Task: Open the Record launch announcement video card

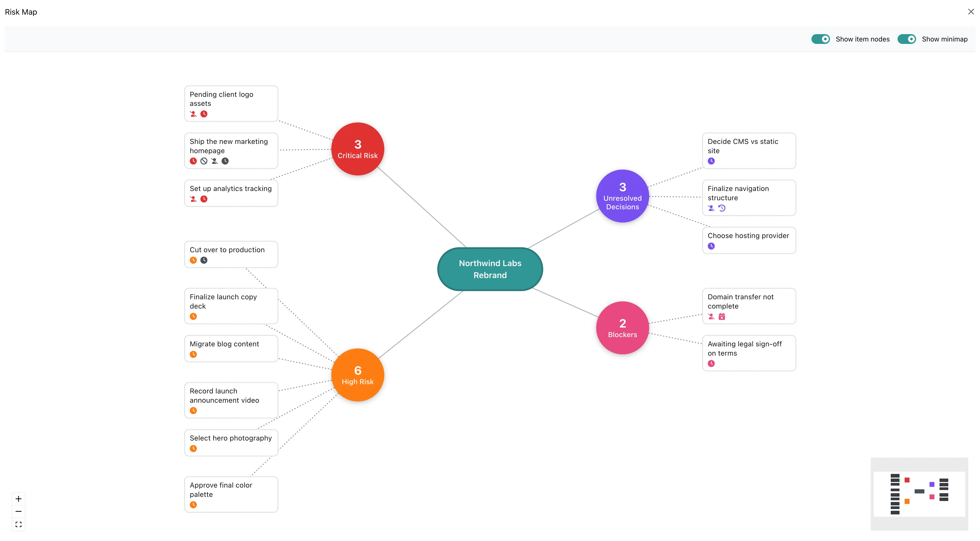Action: point(231,400)
